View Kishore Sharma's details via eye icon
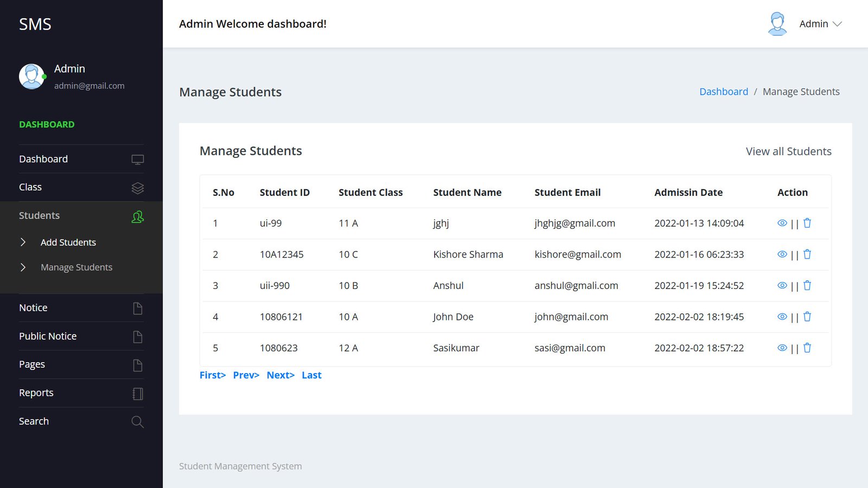 [x=782, y=254]
